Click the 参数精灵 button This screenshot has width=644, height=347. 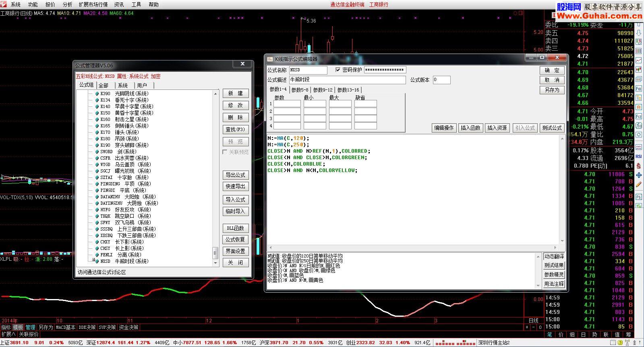click(554, 274)
